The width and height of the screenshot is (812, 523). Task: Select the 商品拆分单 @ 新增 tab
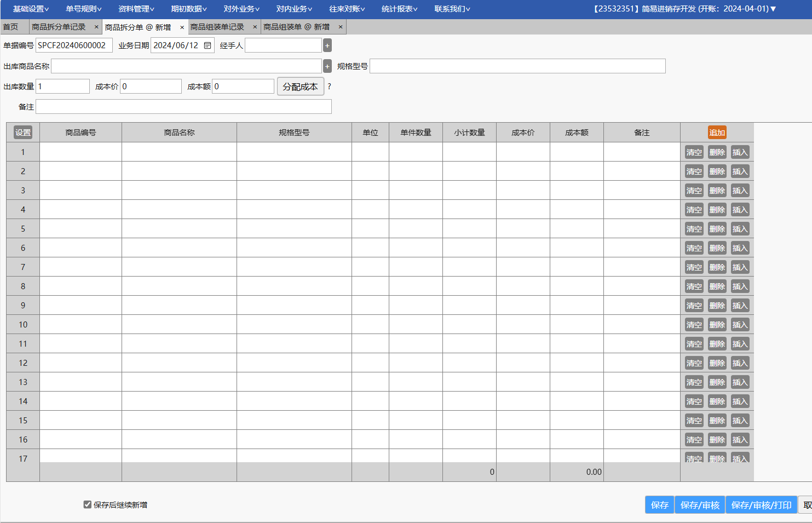pos(138,27)
